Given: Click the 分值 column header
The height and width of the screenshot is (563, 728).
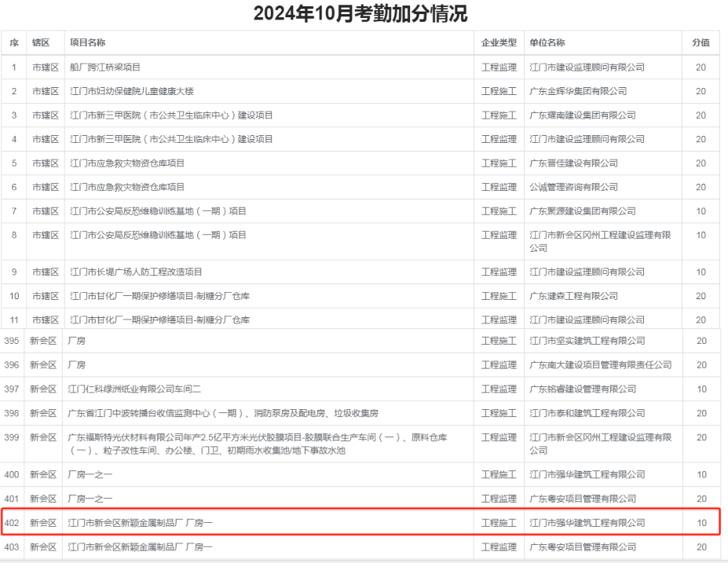Looking at the screenshot, I should [701, 42].
